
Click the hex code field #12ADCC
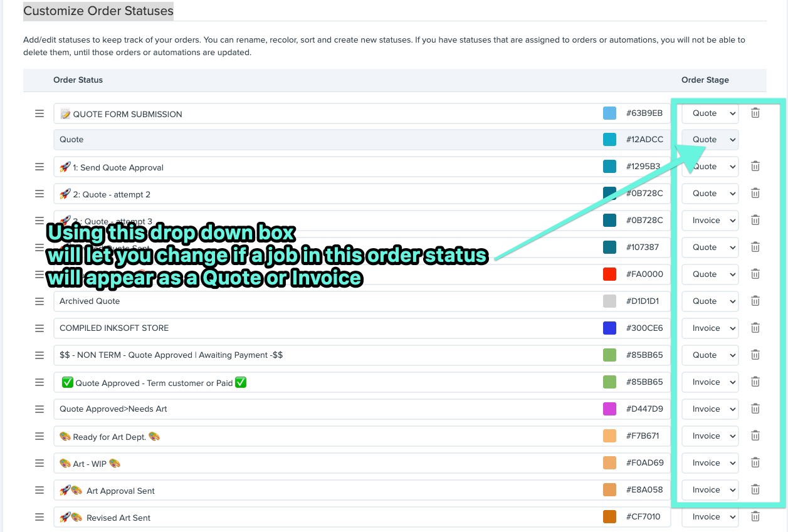644,139
